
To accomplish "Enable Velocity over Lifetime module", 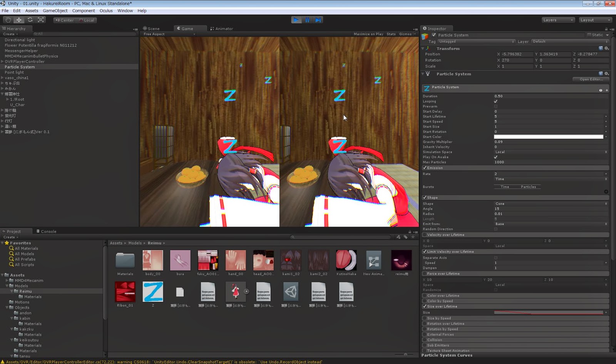I will pos(425,235).
